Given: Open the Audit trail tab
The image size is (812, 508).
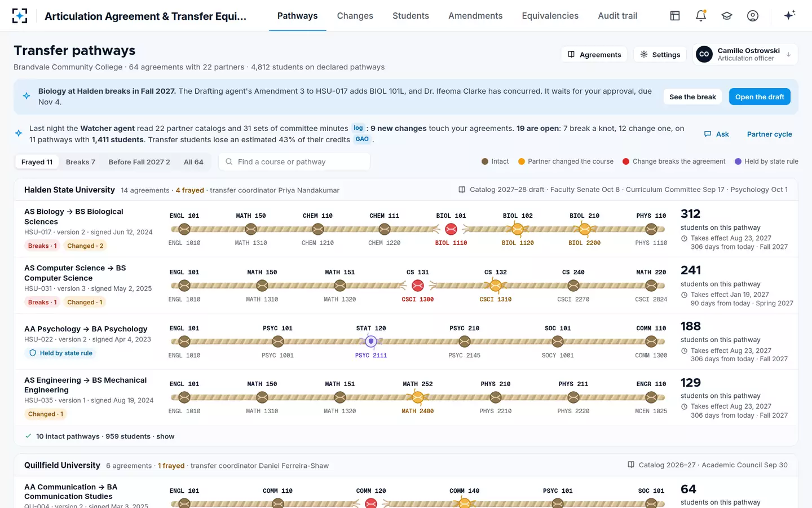Looking at the screenshot, I should (x=617, y=16).
